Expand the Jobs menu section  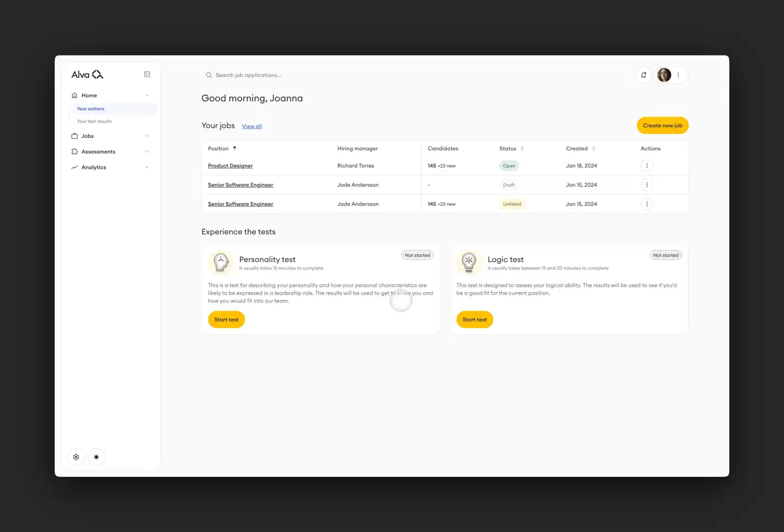[147, 136]
